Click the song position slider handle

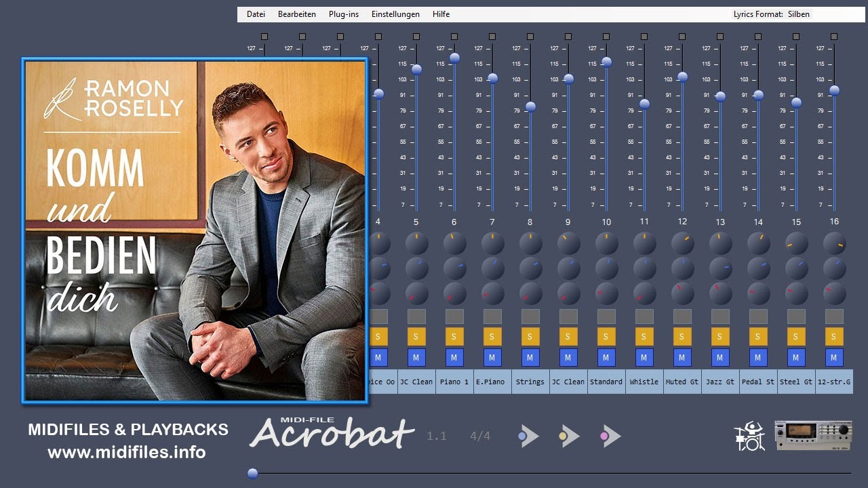(x=253, y=473)
